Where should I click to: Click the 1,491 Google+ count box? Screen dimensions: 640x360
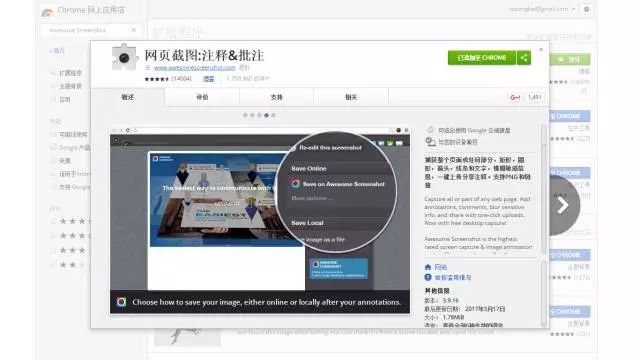[534, 97]
